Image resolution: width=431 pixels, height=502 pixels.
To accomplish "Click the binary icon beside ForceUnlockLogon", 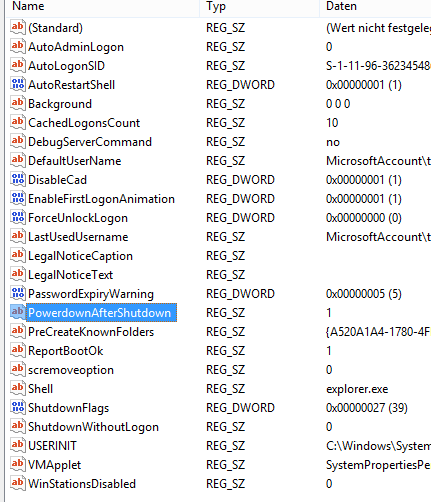I will (18, 217).
